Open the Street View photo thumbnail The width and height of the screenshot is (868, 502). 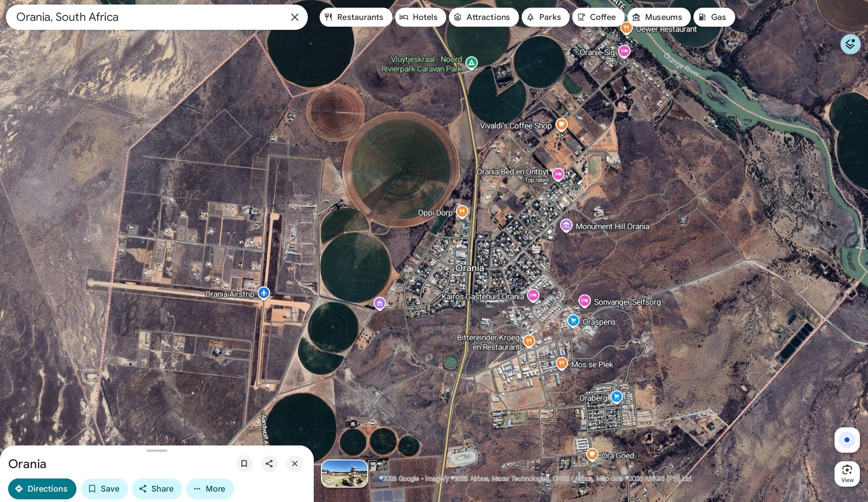tap(344, 473)
